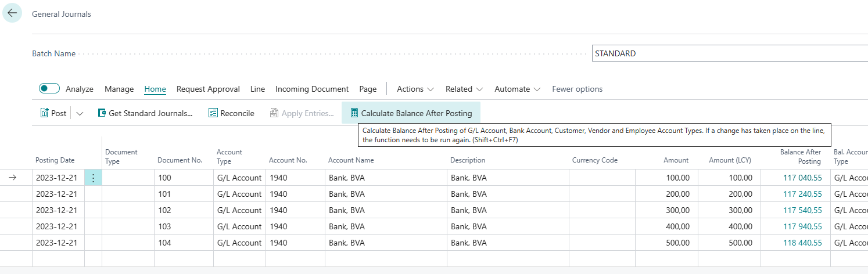Click Amount (LCY) cell 500,00 for document 104
The width and height of the screenshot is (868, 274).
(x=729, y=243)
